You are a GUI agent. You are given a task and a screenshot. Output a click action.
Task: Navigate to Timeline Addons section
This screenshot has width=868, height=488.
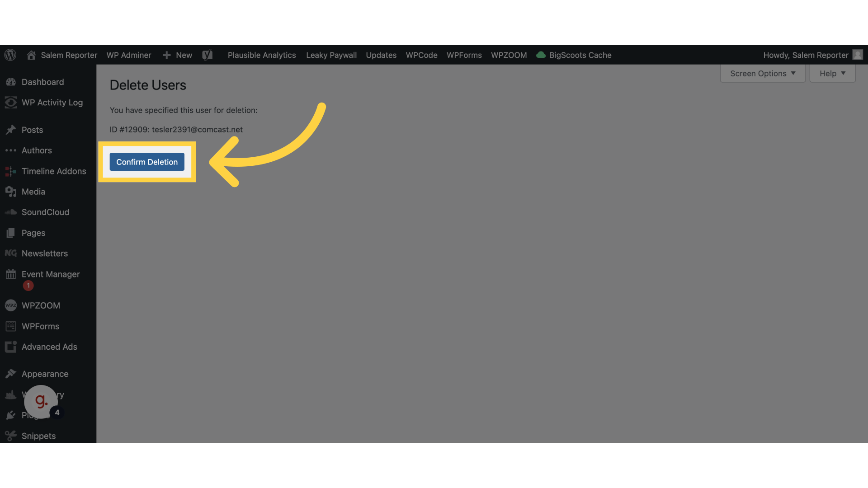tap(54, 172)
